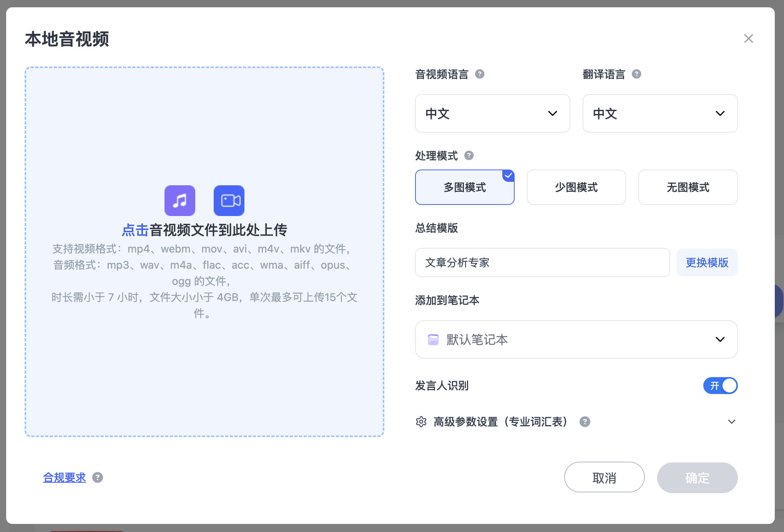Select 无图模式 processing mode
The width and height of the screenshot is (784, 532).
tap(688, 187)
